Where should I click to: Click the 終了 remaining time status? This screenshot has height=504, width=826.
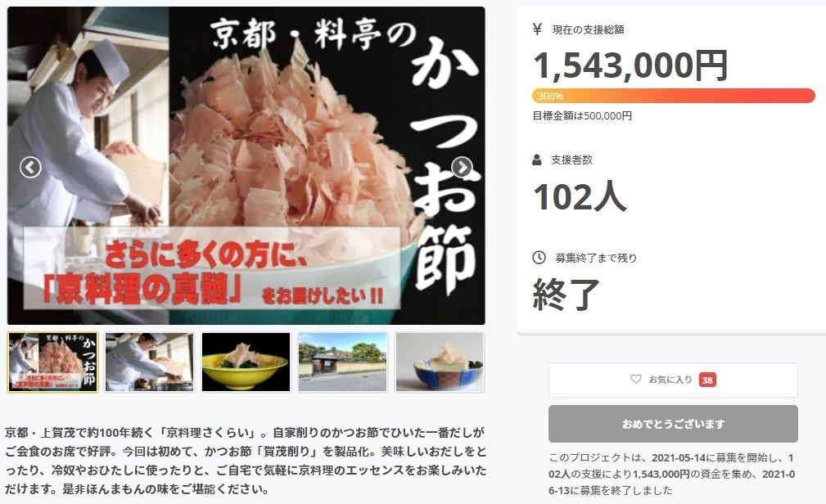coord(566,295)
